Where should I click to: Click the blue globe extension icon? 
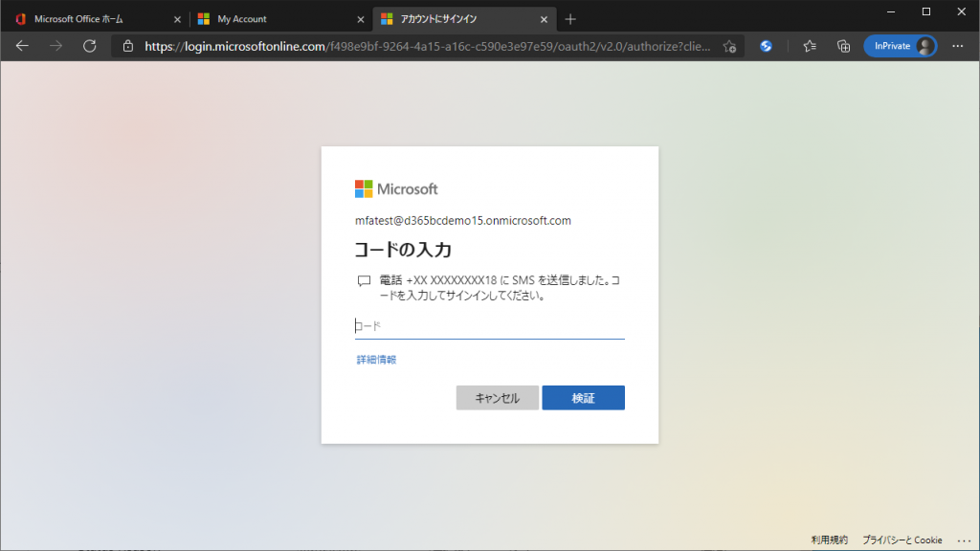(x=766, y=46)
